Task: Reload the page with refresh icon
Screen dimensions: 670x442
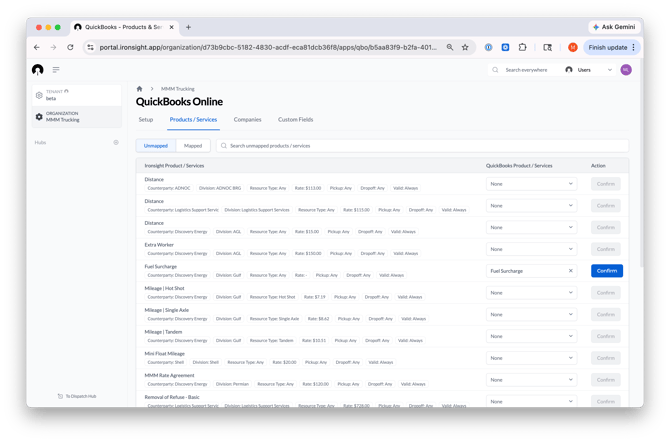Action: [70, 47]
